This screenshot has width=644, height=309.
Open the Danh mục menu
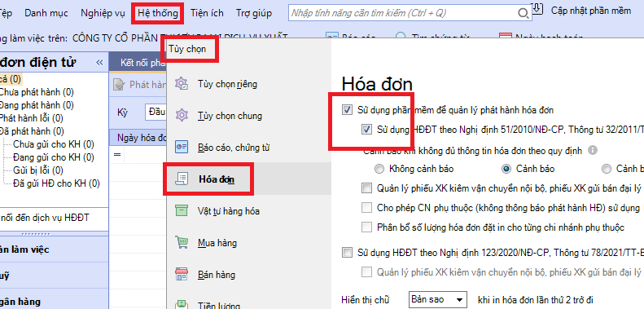(x=46, y=13)
